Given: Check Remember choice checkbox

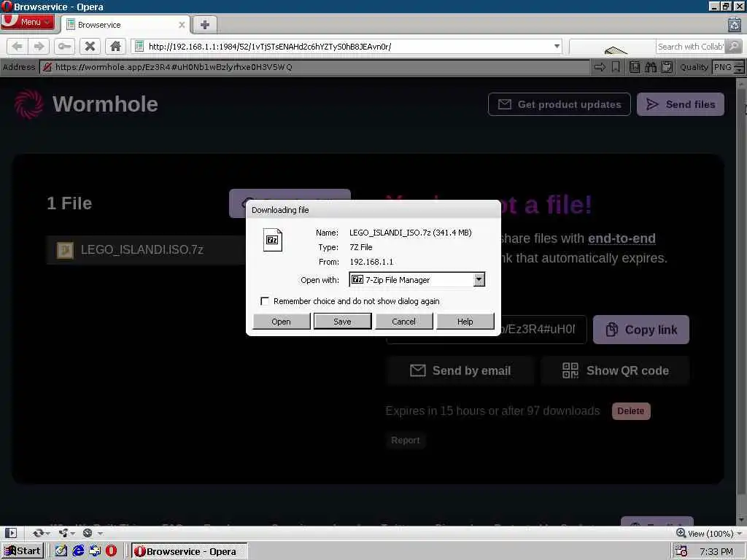Looking at the screenshot, I should click(265, 301).
